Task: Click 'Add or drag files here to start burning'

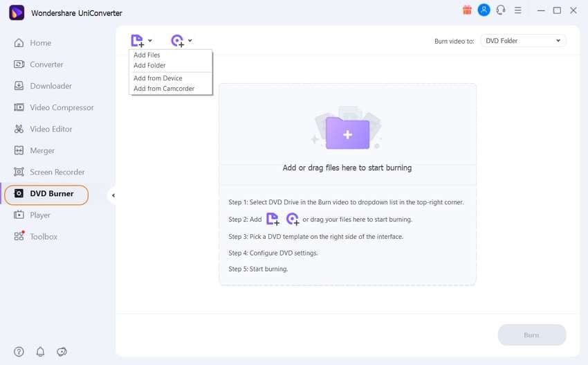Action: [347, 168]
